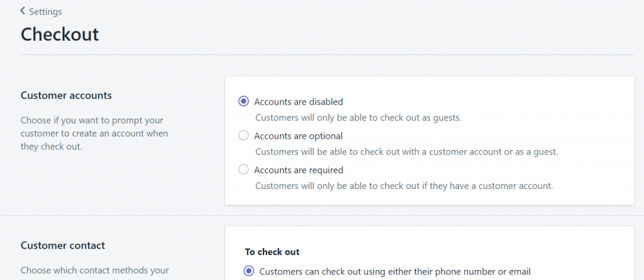The image size is (644, 280).
Task: Select phone number or email checkout radio button
Action: pyautogui.click(x=248, y=271)
